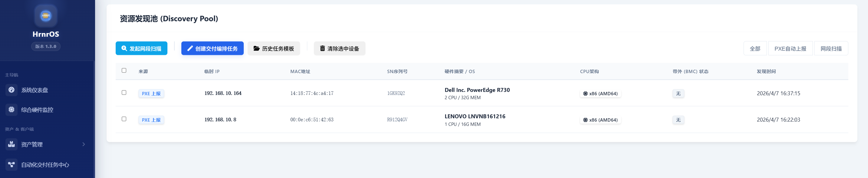Select the 系统仪表盘 dashboard icon

tap(11, 90)
